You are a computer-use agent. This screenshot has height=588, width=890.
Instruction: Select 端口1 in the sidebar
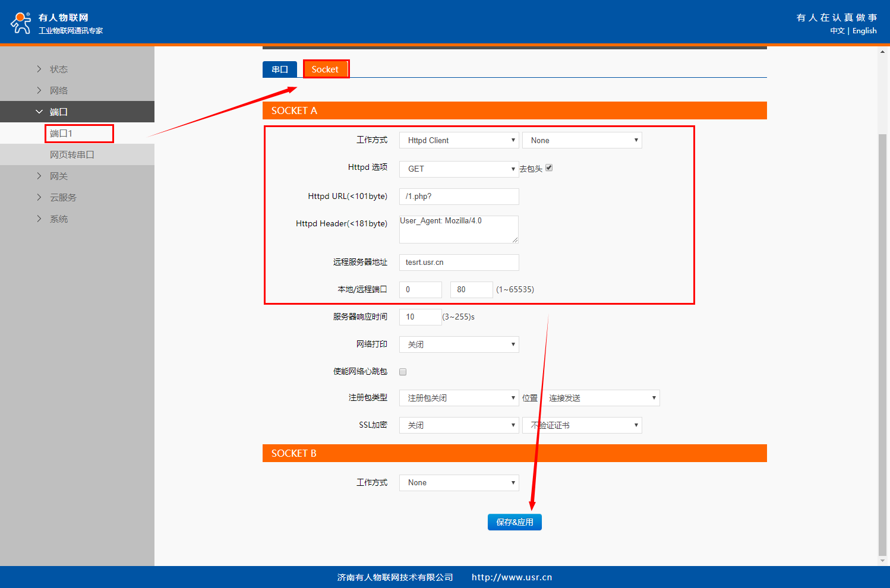61,134
